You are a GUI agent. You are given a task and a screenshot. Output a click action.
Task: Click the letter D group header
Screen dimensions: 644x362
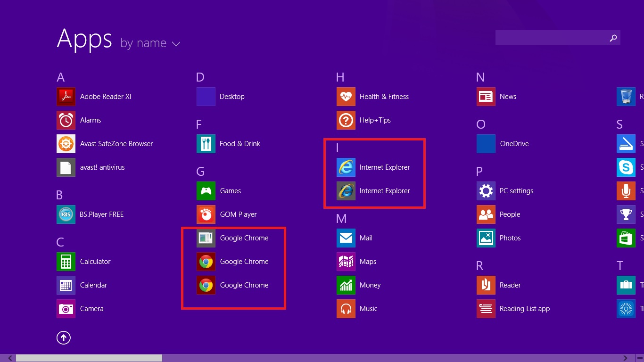click(200, 77)
